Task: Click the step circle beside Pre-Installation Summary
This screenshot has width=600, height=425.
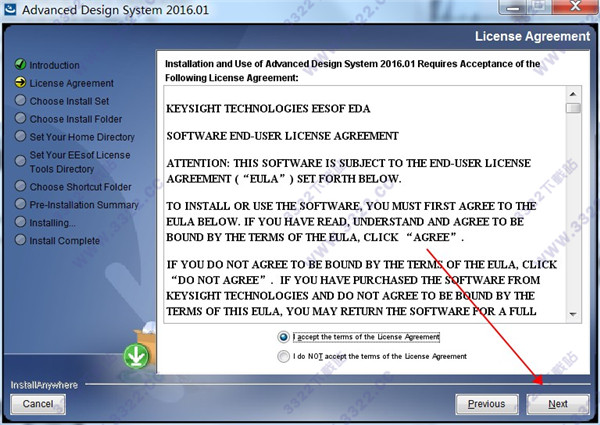Action: 20,204
